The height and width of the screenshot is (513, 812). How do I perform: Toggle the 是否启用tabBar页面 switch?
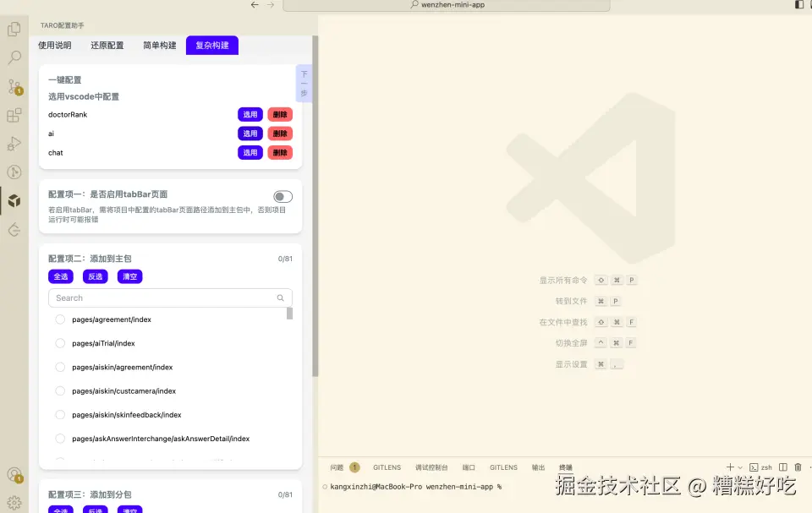click(x=283, y=197)
